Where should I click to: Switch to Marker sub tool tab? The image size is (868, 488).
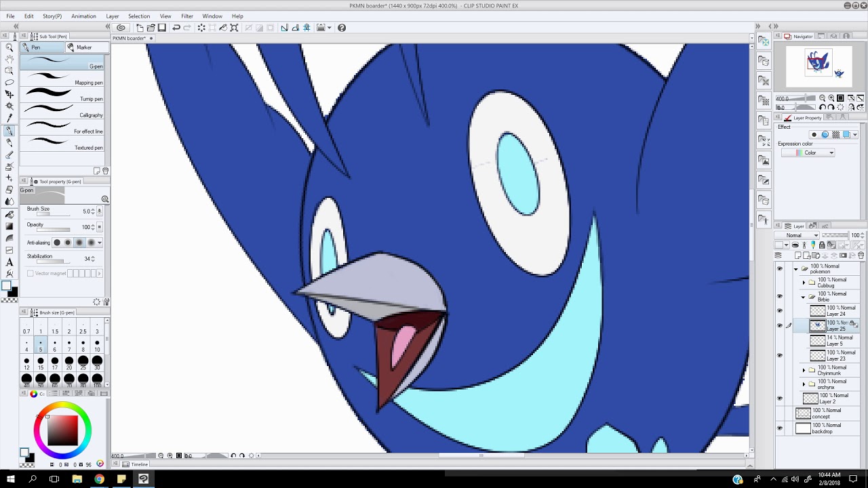86,47
